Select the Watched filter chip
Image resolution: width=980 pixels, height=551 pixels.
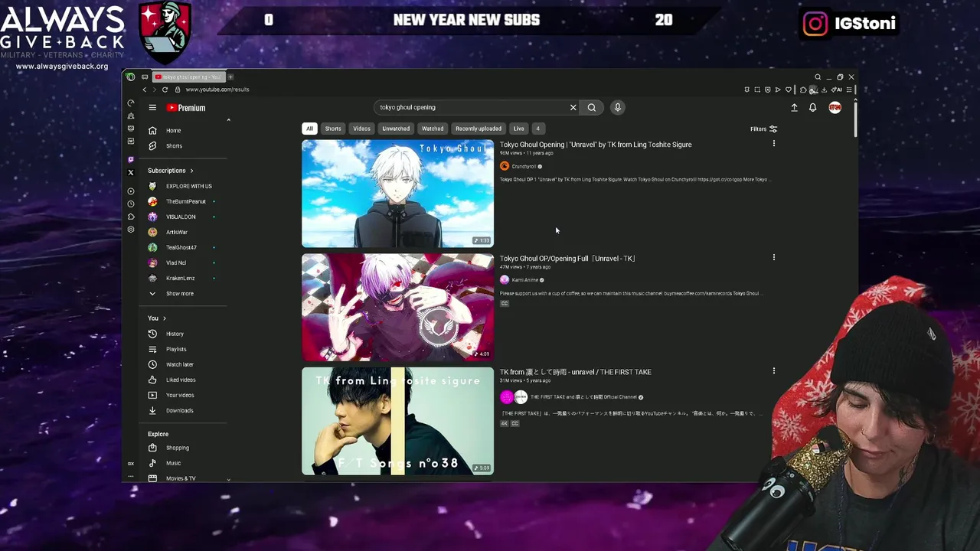click(433, 129)
